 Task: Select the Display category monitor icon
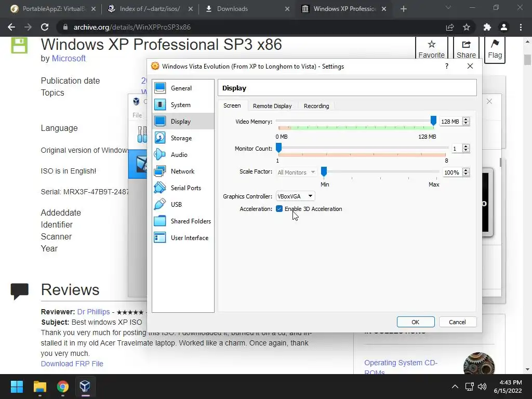[x=160, y=122]
